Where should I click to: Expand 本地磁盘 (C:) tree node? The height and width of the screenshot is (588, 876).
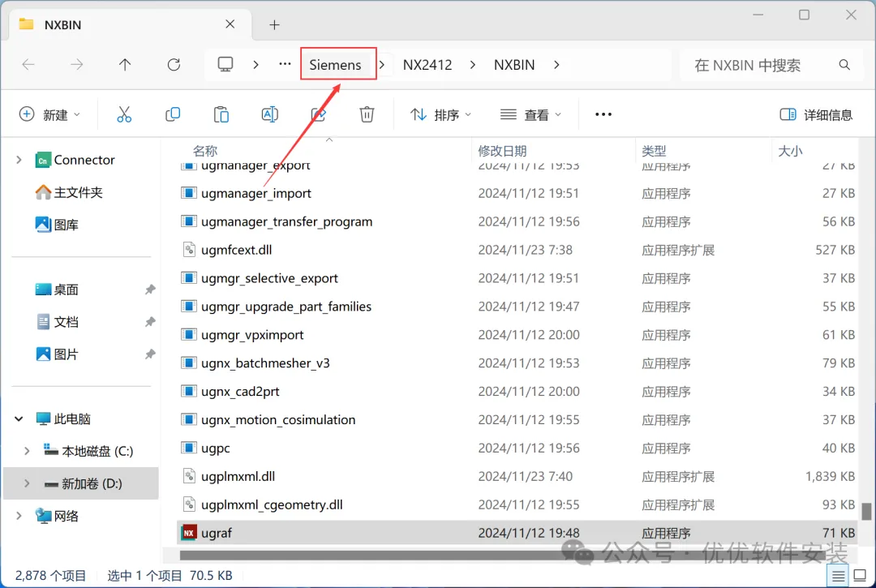pos(27,451)
